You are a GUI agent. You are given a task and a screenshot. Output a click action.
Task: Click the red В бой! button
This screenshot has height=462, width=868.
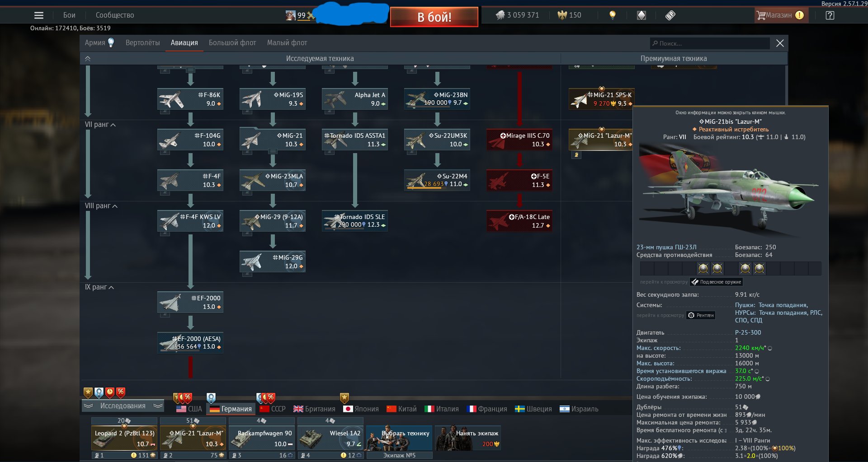click(434, 17)
